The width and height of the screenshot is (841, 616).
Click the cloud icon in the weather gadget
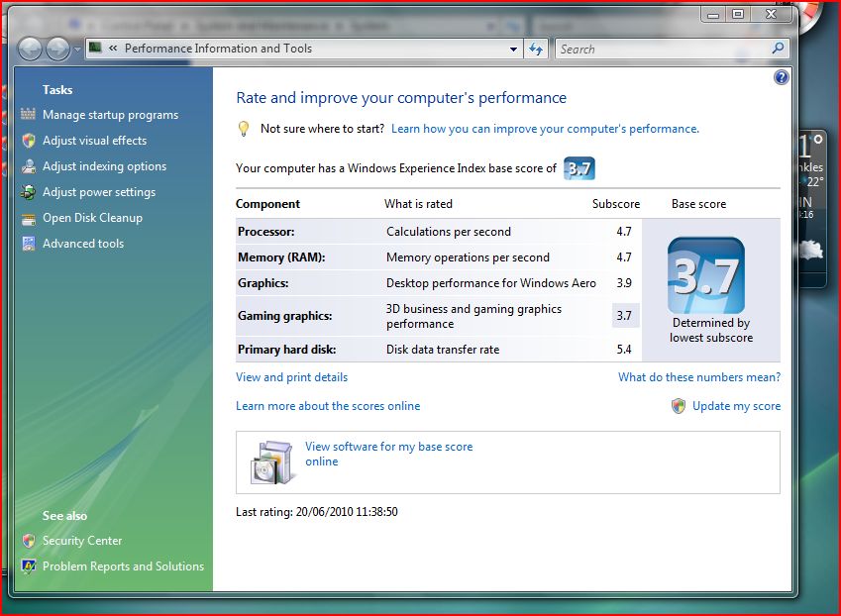(x=810, y=250)
